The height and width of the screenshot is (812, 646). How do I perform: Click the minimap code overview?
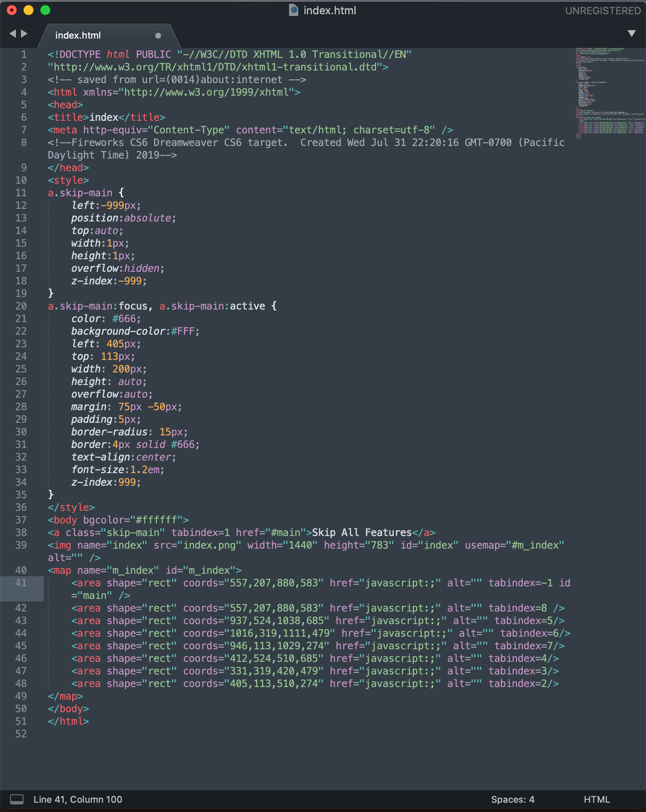tap(610, 93)
